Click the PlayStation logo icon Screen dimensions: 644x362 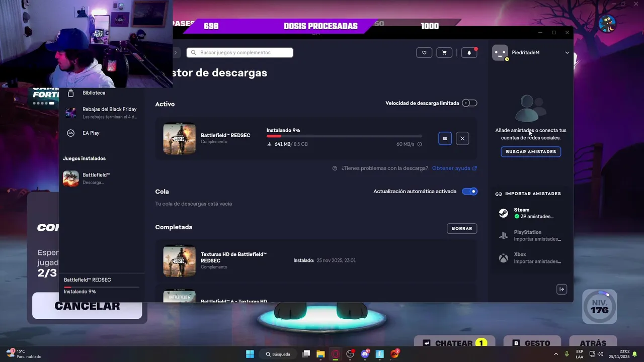503,235
